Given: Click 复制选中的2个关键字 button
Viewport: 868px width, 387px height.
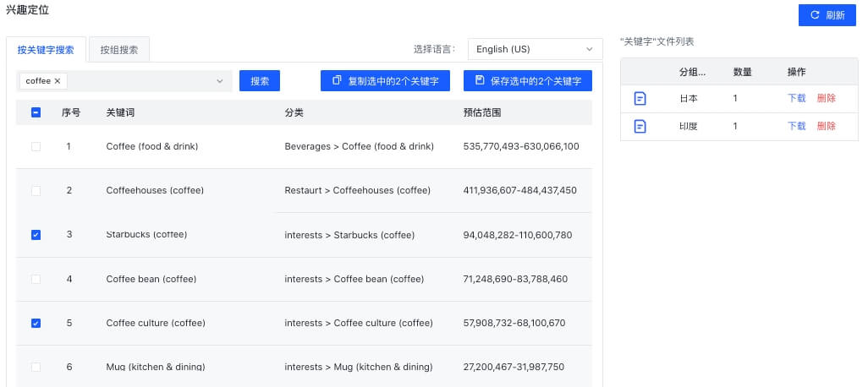Looking at the screenshot, I should pyautogui.click(x=385, y=81).
